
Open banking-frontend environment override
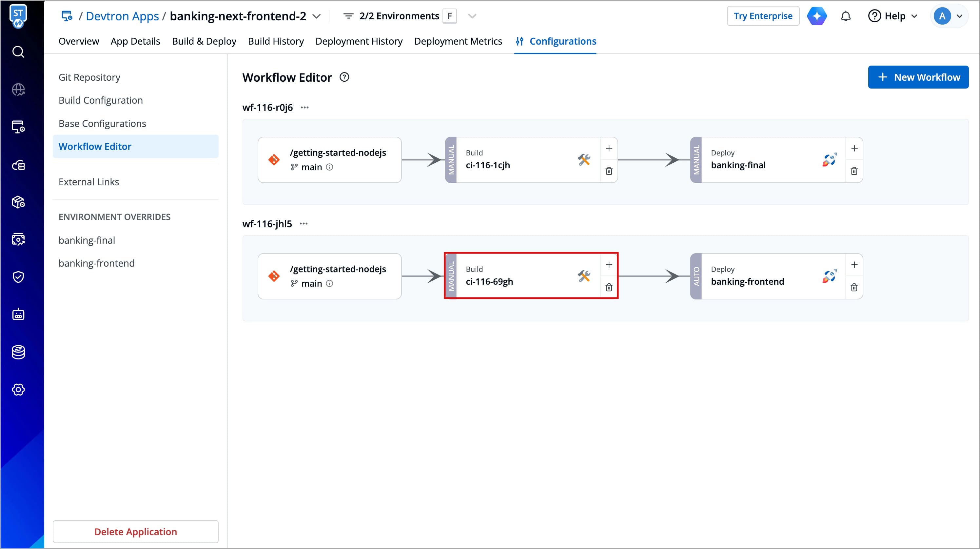click(x=97, y=263)
